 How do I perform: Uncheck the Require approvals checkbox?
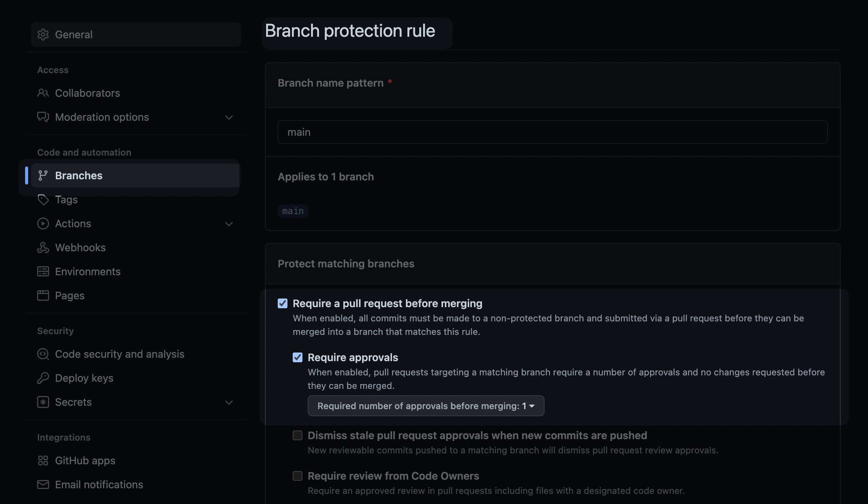click(298, 357)
